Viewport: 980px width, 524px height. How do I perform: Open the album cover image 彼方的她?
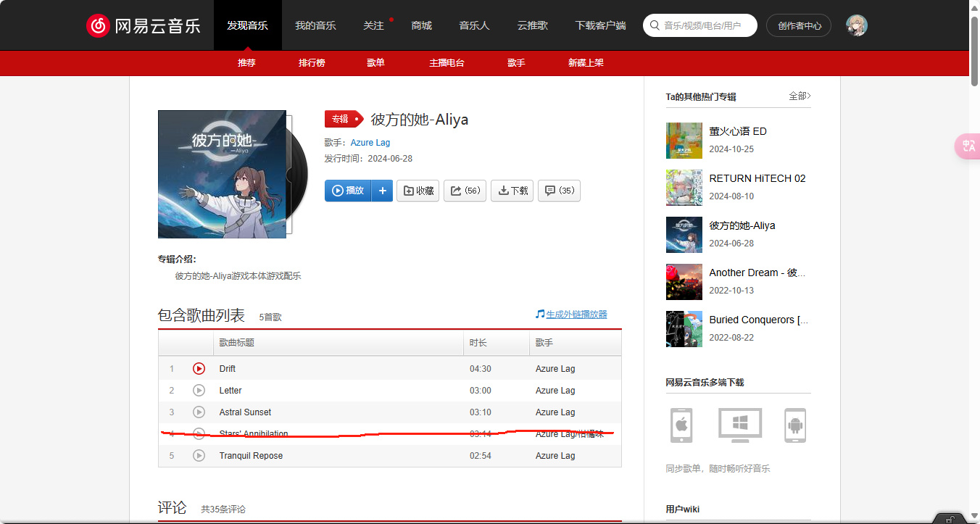(x=222, y=174)
